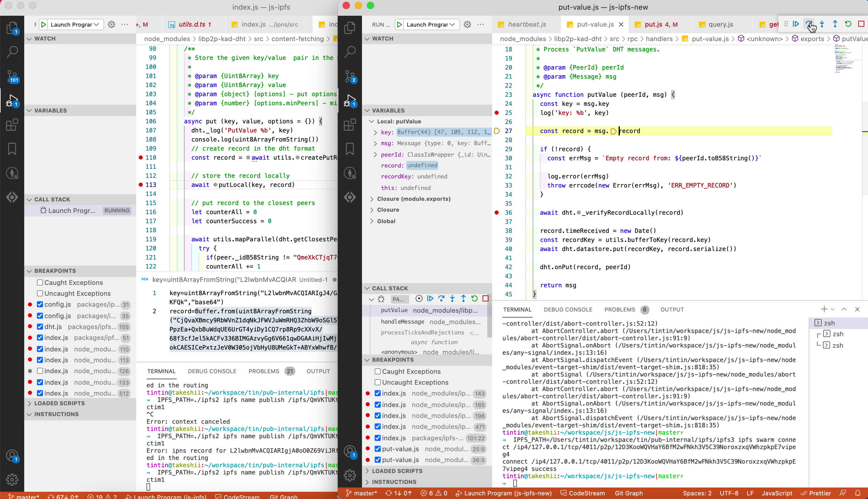868x499 pixels.
Task: Open Source Control in the js-ipfs-new window
Action: pyautogui.click(x=350, y=76)
